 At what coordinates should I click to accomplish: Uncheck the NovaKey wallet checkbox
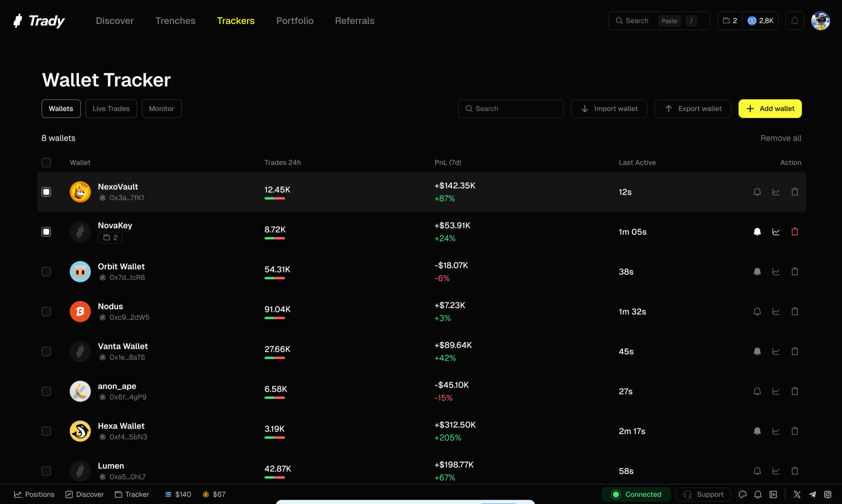tap(46, 232)
